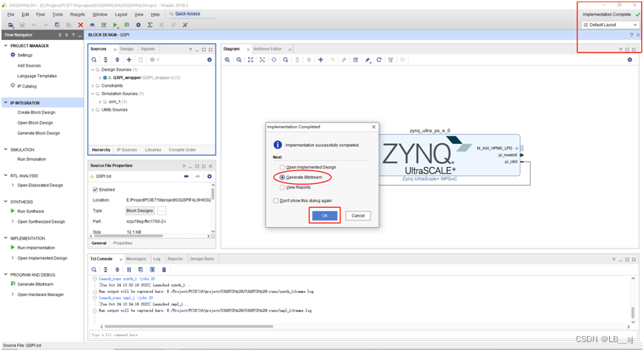644x351 pixels.
Task: Expand the QSPI_wrapper tree node
Action: tap(100, 78)
